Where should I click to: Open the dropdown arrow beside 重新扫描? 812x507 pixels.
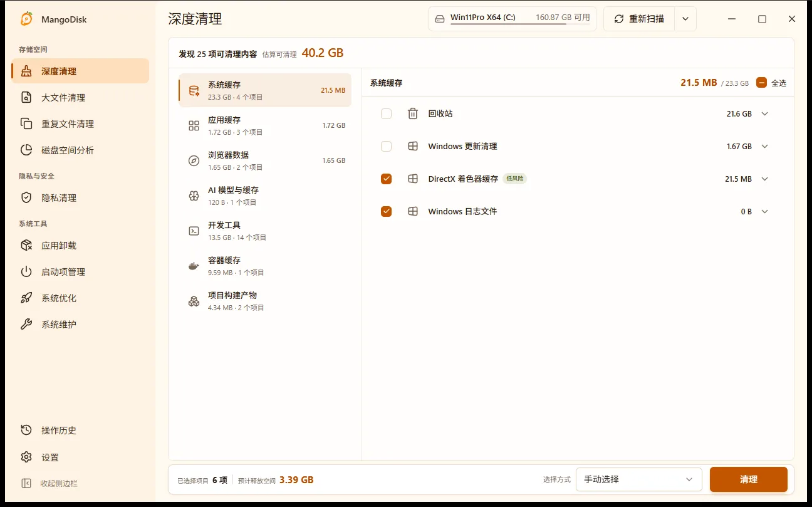click(685, 19)
